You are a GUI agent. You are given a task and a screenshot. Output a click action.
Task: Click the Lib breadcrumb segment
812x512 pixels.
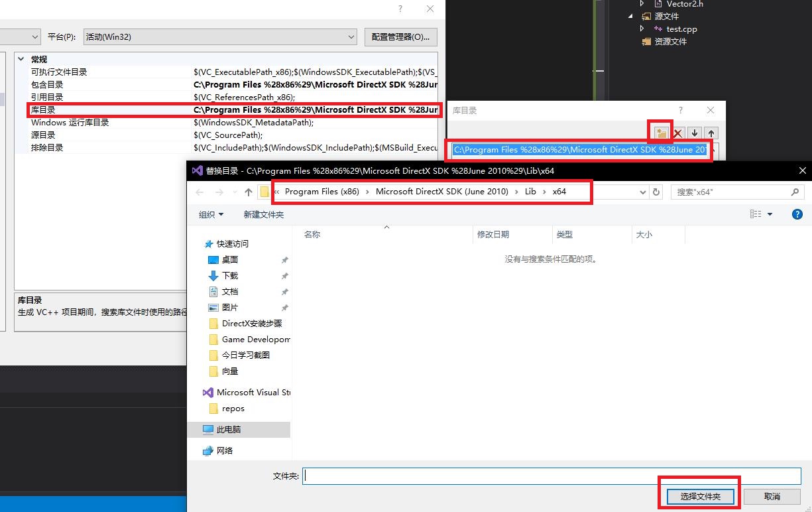pyautogui.click(x=530, y=192)
